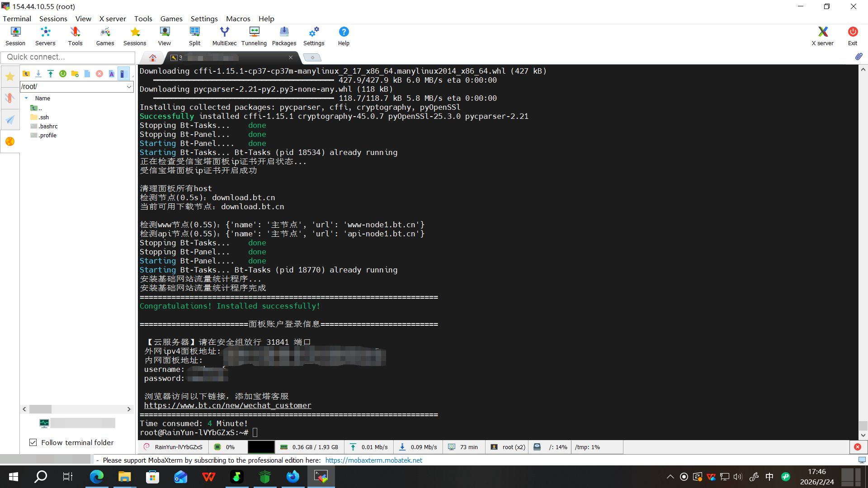Click the SFTP download arrow icon
This screenshot has height=488, width=868.
(38, 74)
